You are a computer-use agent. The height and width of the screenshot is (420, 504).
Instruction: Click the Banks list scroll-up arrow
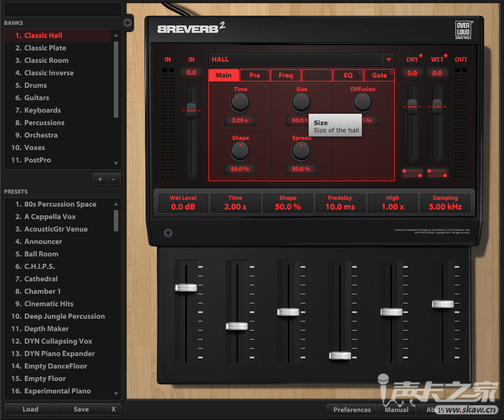click(x=116, y=35)
